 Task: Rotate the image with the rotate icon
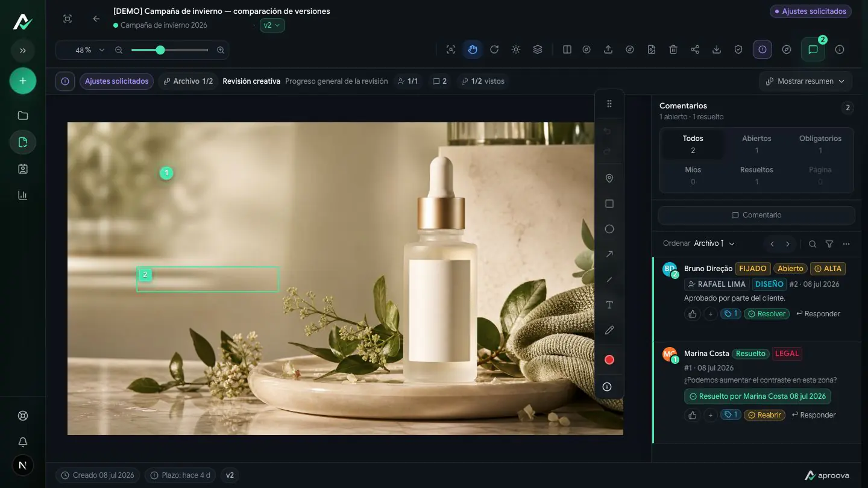(494, 49)
